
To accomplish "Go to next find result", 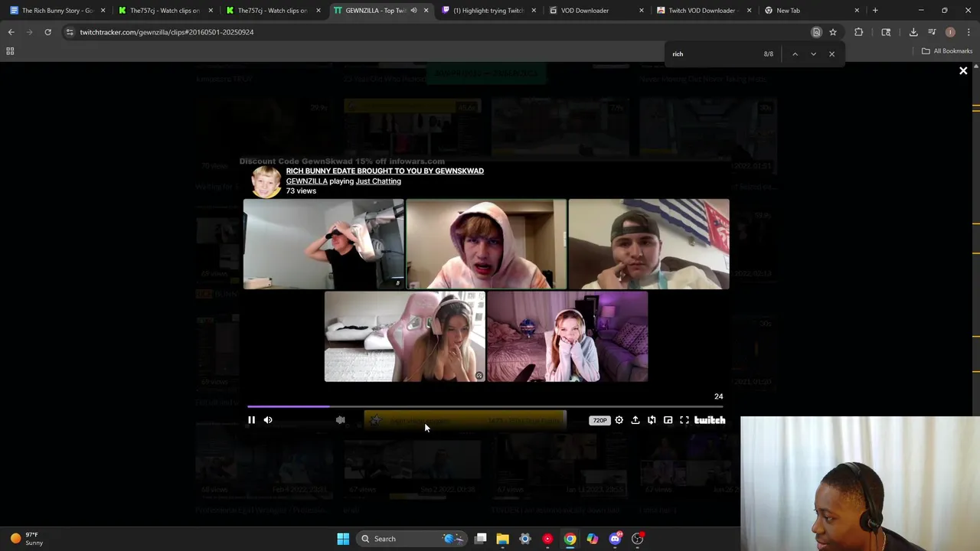I will [813, 54].
